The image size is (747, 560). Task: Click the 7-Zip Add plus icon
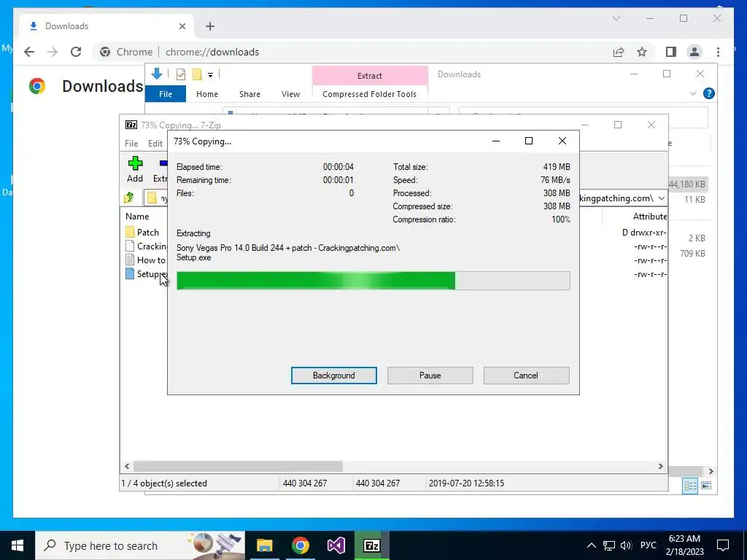pyautogui.click(x=135, y=163)
